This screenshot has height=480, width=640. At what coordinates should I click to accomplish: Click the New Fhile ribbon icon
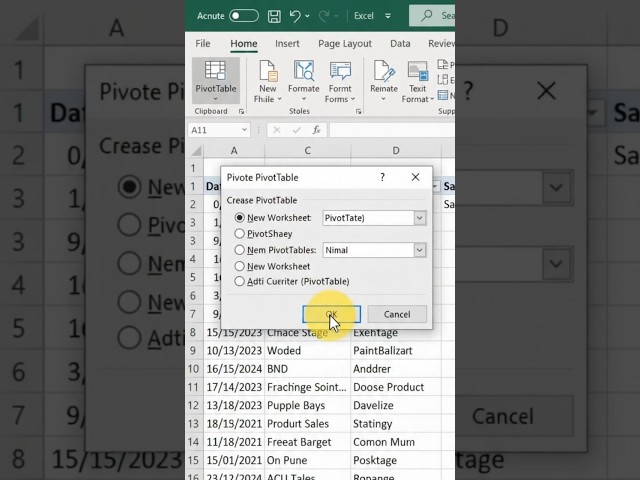(268, 71)
